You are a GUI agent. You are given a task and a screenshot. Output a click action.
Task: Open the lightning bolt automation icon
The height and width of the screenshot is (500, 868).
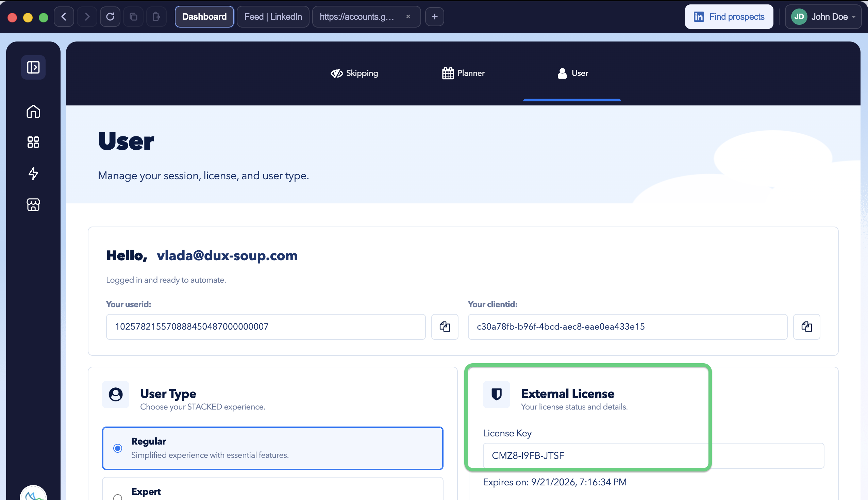[x=33, y=173]
